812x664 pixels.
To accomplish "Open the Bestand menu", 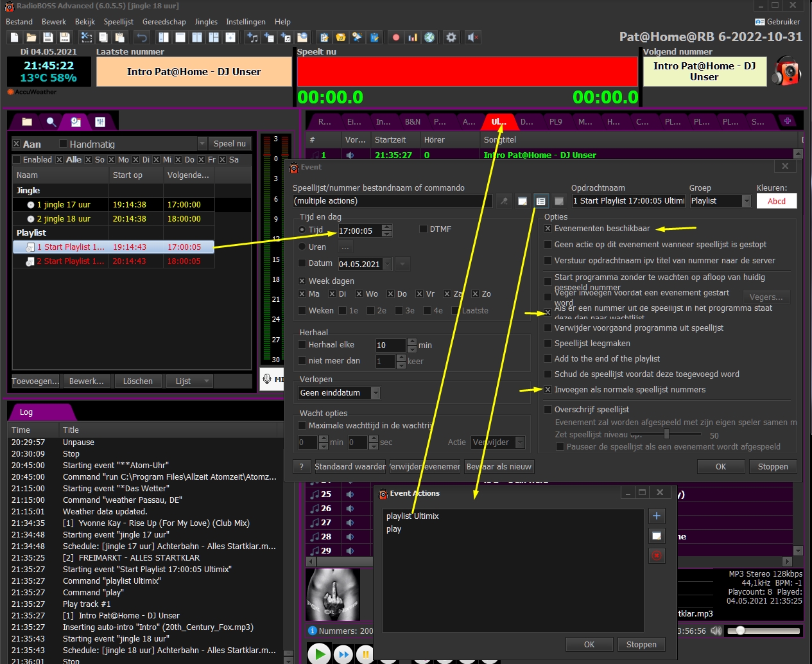I will coord(19,22).
